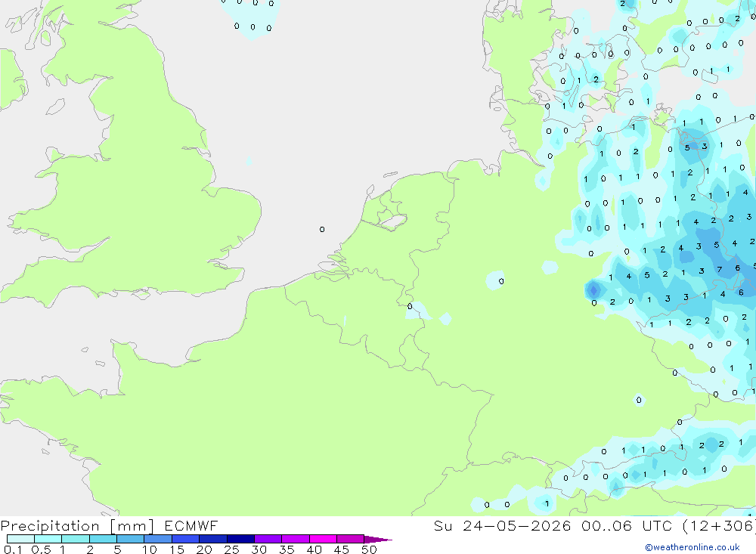The image size is (756, 554).
Task: Click the legend label '10'
Action: pyautogui.click(x=150, y=549)
